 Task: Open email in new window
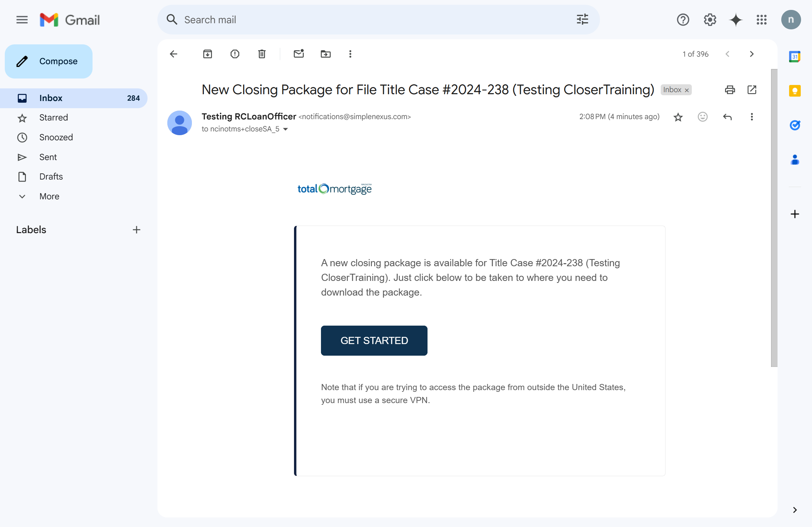(752, 90)
